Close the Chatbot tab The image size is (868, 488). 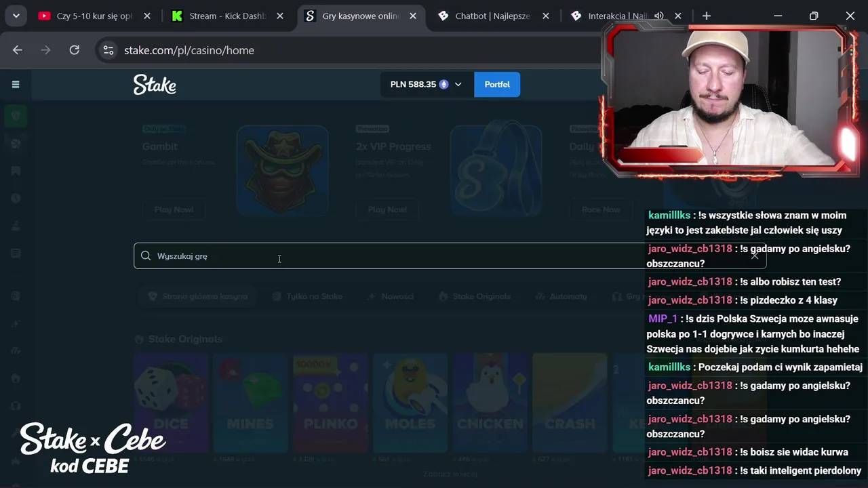(x=546, y=16)
